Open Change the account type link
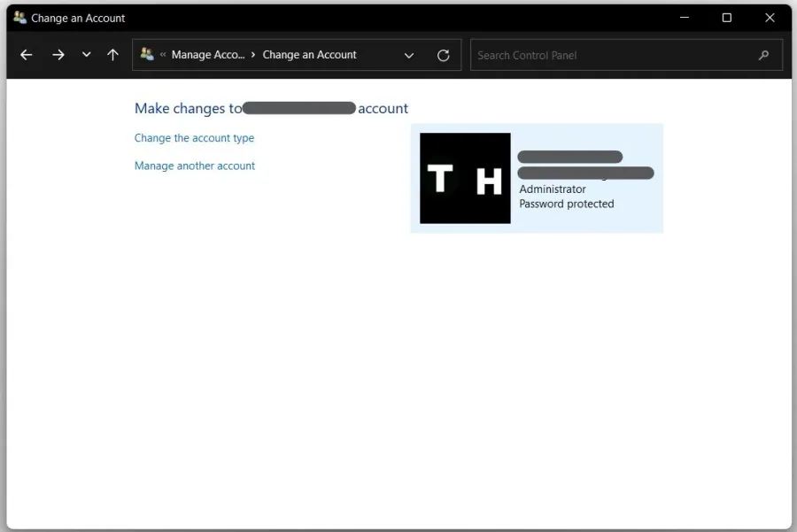Image resolution: width=797 pixels, height=532 pixels. (194, 138)
